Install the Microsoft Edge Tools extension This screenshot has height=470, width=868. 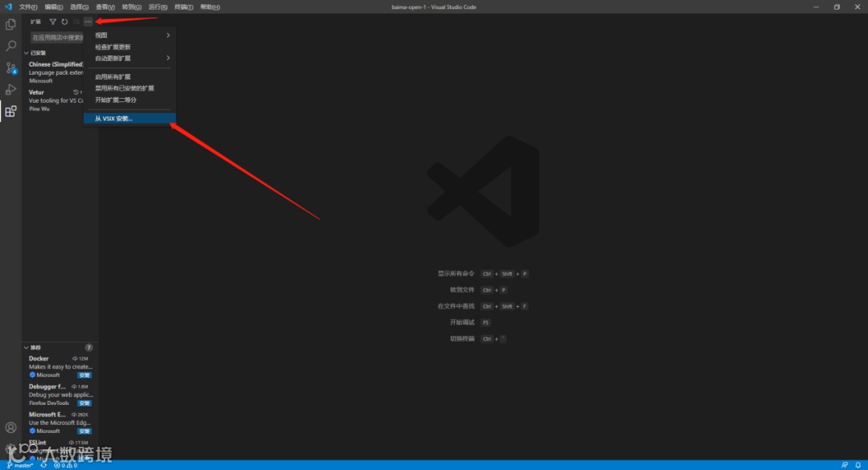(84, 431)
